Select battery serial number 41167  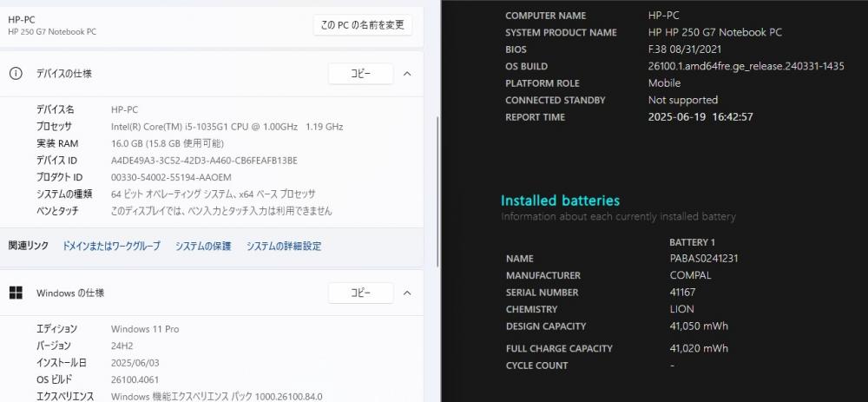[682, 293]
